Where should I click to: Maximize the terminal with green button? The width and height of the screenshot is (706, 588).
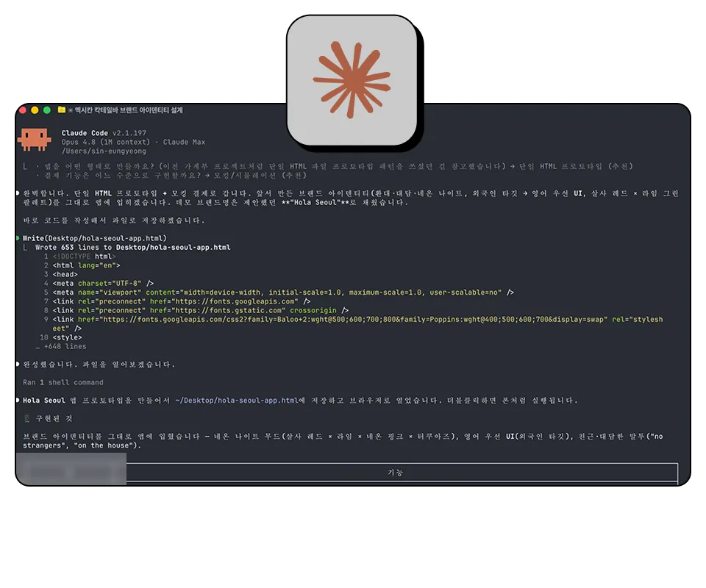tap(47, 110)
